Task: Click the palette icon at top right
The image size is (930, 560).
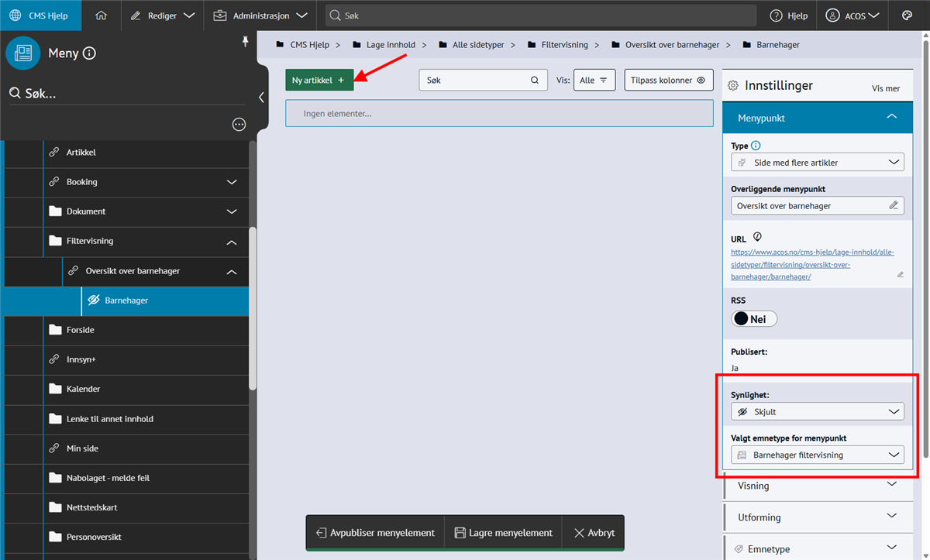Action: coord(908,15)
